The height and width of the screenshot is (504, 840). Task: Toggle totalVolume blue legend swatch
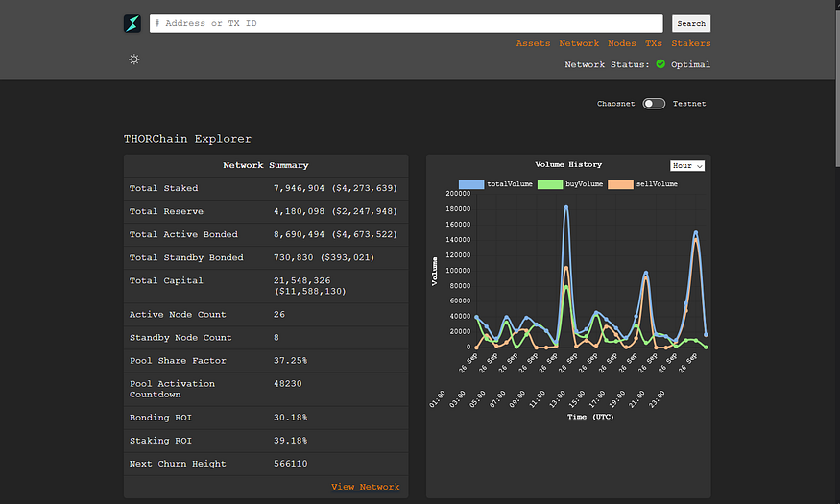pyautogui.click(x=471, y=184)
